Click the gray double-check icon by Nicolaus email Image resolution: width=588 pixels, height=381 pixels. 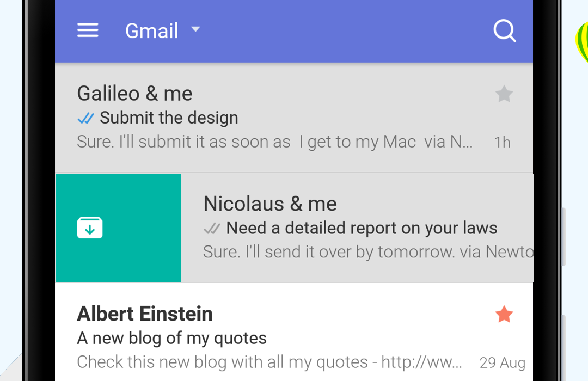pos(212,229)
